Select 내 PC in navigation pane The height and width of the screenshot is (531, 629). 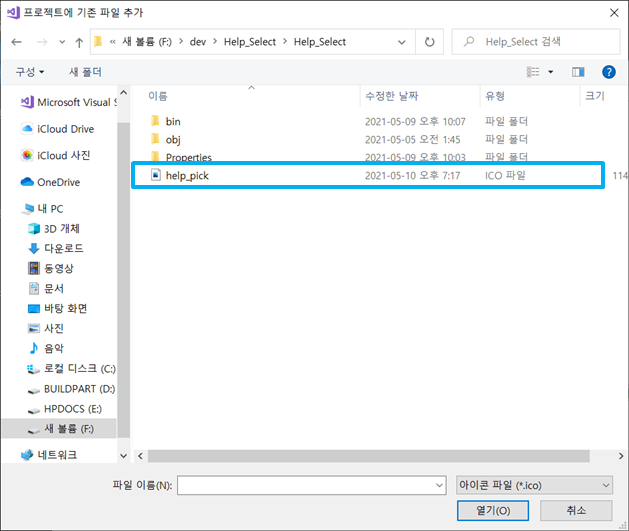pyautogui.click(x=43, y=209)
